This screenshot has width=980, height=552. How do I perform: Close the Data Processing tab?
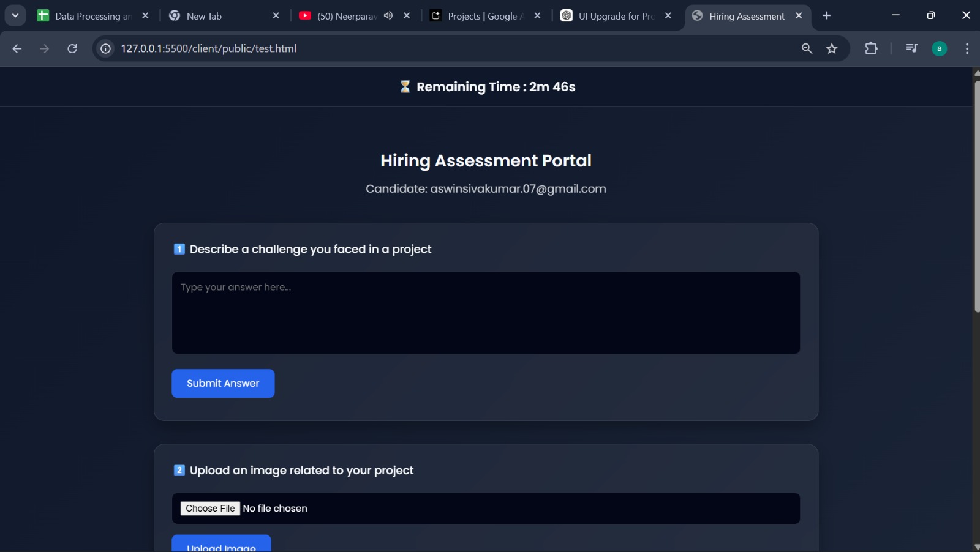point(145,16)
